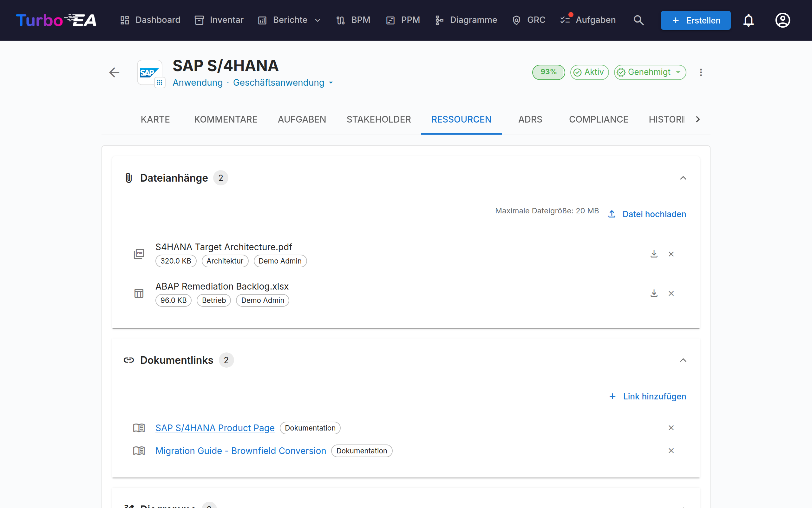Image resolution: width=812 pixels, height=508 pixels.
Task: Open the ADRS tab
Action: click(x=530, y=119)
